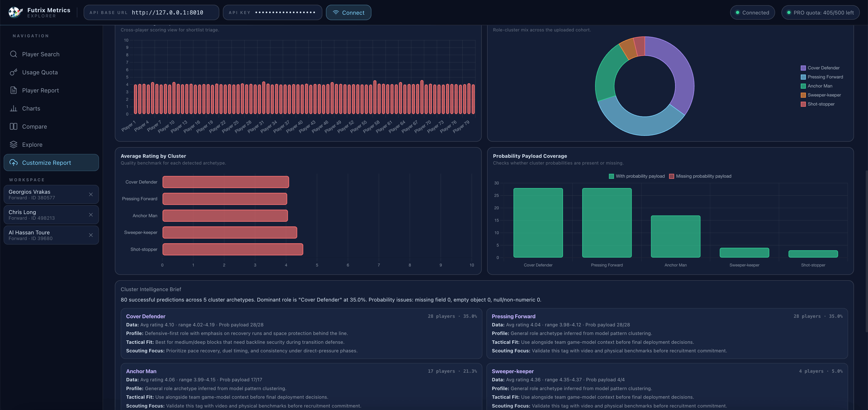
Task: Toggle the 'Missing probability payload' legend
Action: (x=701, y=176)
